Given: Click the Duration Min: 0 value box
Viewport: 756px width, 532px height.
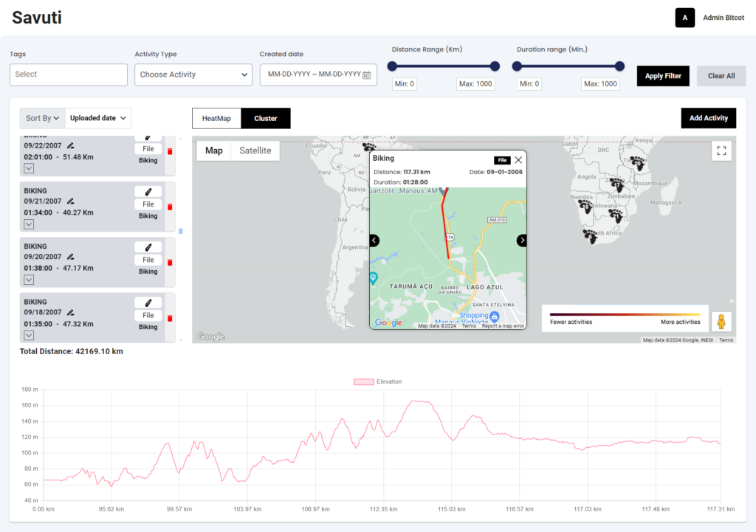Looking at the screenshot, I should (529, 84).
